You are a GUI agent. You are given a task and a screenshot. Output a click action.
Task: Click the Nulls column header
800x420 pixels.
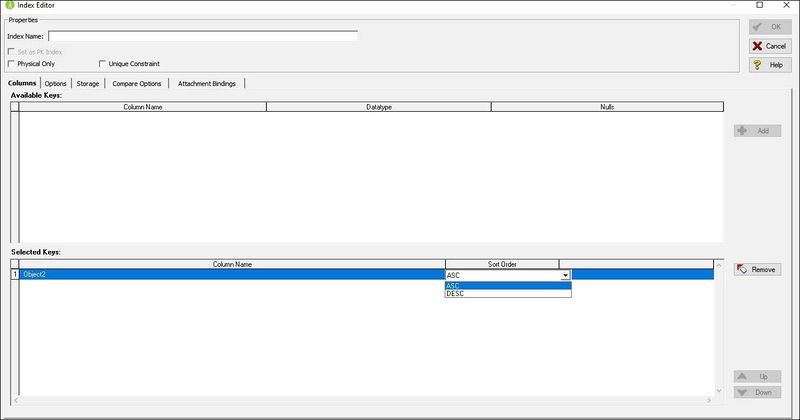click(x=607, y=107)
